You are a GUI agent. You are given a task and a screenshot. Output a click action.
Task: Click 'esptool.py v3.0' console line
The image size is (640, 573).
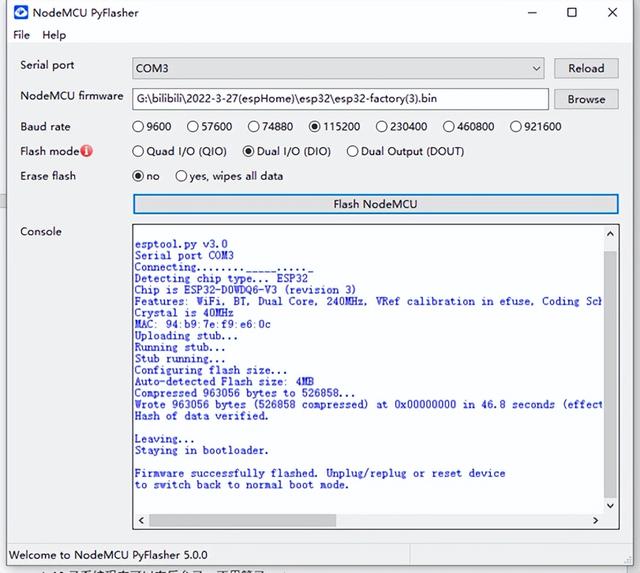click(x=181, y=244)
